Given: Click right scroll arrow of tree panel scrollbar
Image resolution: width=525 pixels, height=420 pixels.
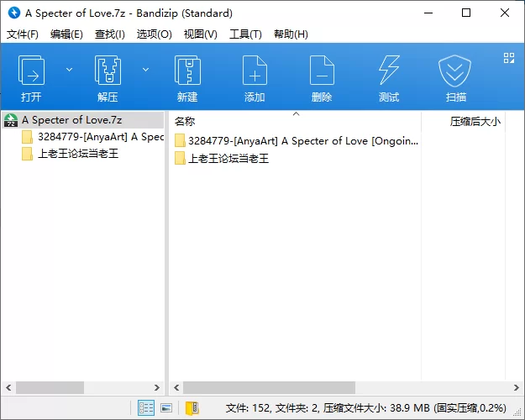Looking at the screenshot, I should [157, 388].
